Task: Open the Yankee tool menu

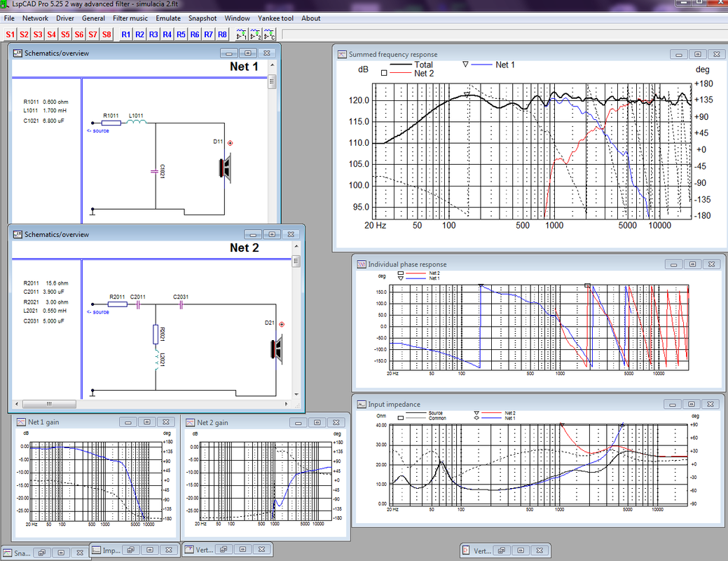Action: click(276, 18)
